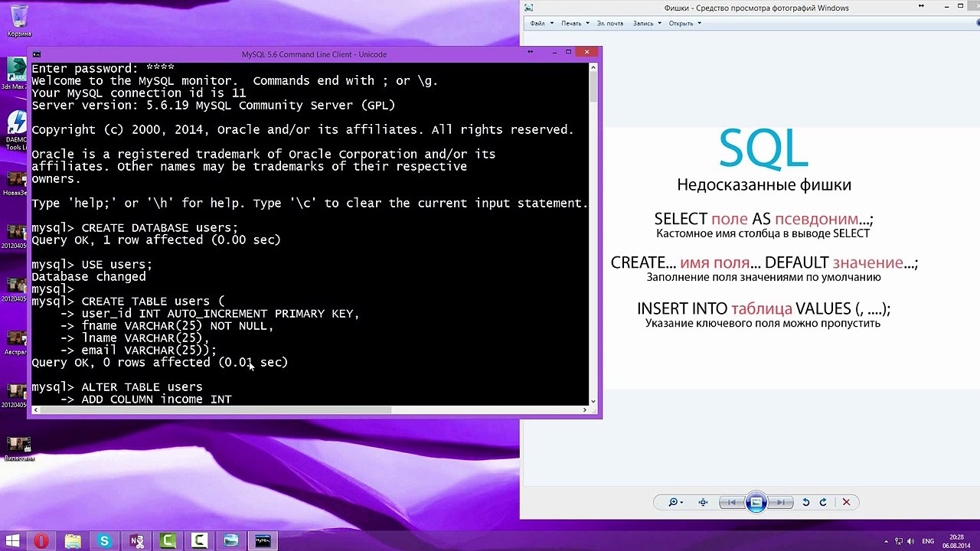Image resolution: width=980 pixels, height=551 pixels.
Task: Open OneNote clipper from taskbar
Action: coord(136,541)
